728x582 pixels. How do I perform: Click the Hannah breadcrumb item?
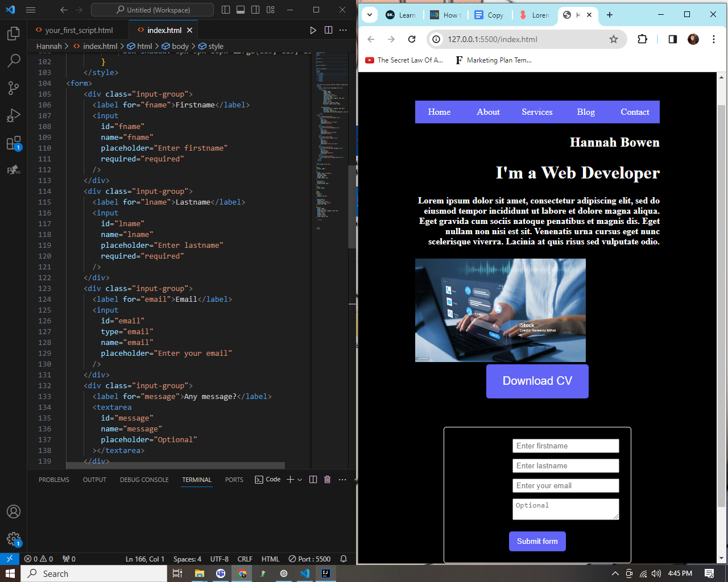(49, 46)
